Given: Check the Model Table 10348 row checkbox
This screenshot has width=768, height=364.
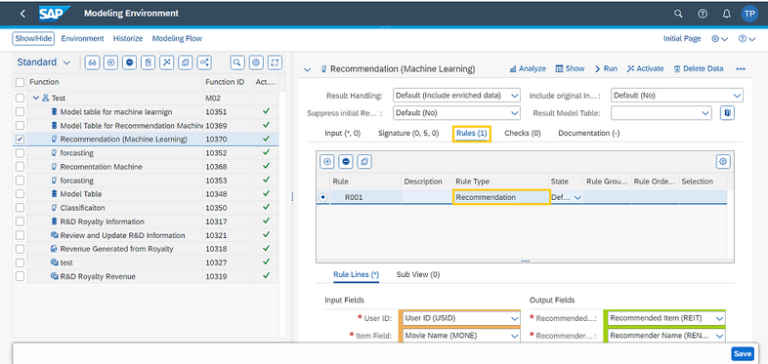Looking at the screenshot, I should [x=20, y=194].
